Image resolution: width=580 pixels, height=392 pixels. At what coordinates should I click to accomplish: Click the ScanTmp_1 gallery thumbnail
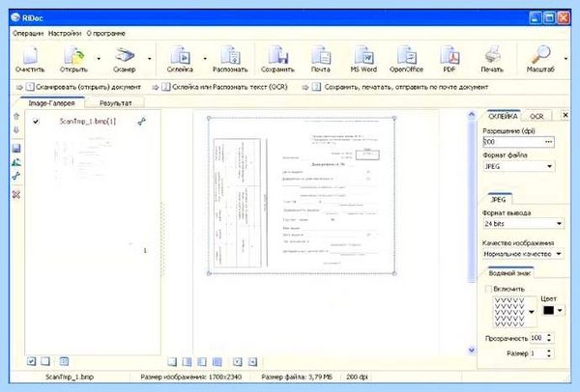[82, 160]
